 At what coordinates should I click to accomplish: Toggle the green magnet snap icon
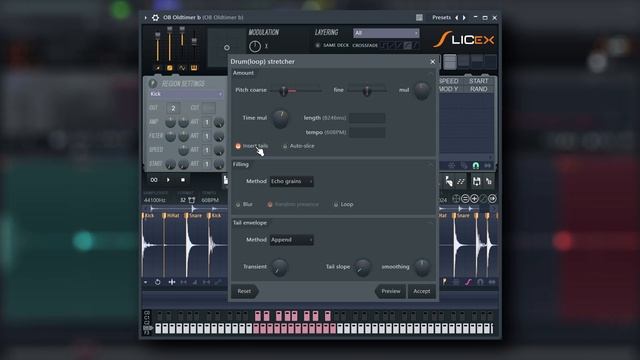pos(476,166)
